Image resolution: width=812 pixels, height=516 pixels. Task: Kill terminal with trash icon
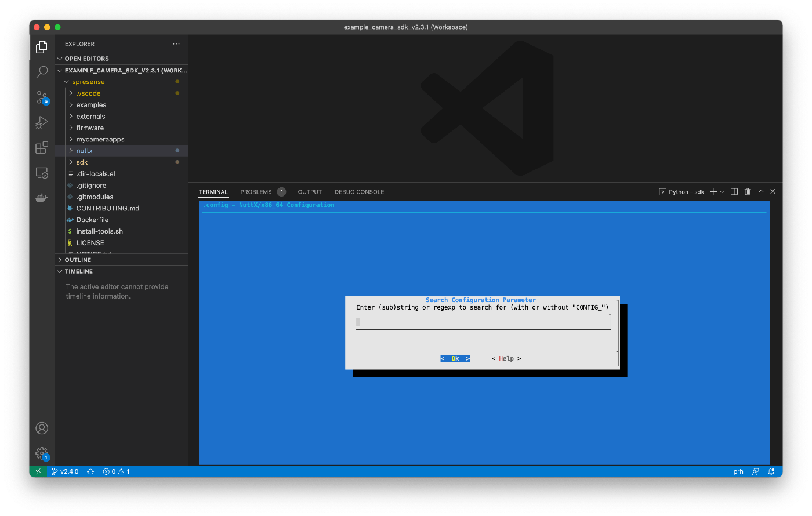[748, 192]
